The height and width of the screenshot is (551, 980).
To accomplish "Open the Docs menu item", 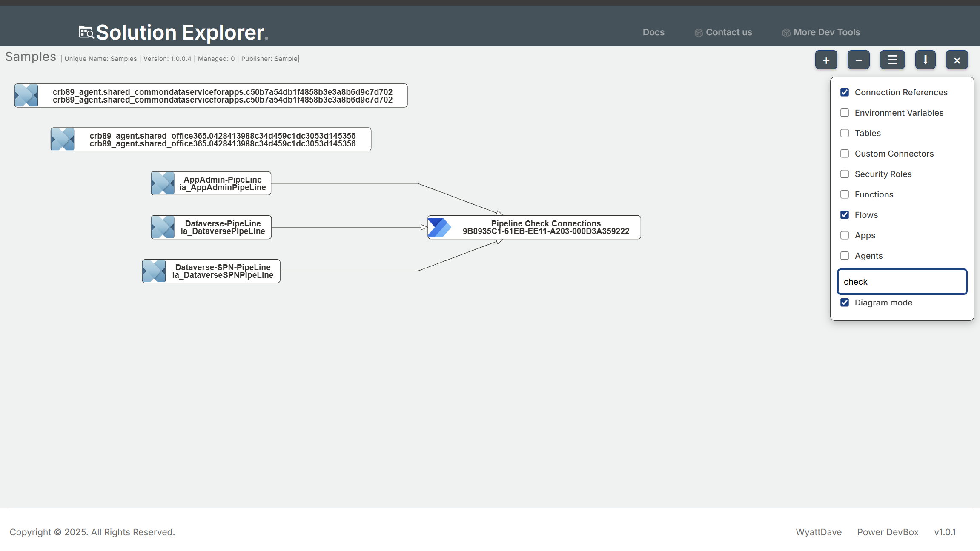I will click(x=653, y=32).
